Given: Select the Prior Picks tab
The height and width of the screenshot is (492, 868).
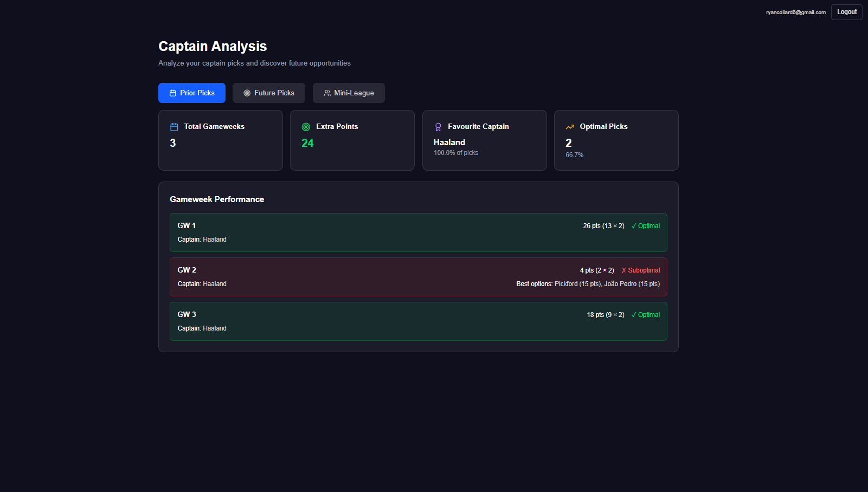Looking at the screenshot, I should (192, 93).
